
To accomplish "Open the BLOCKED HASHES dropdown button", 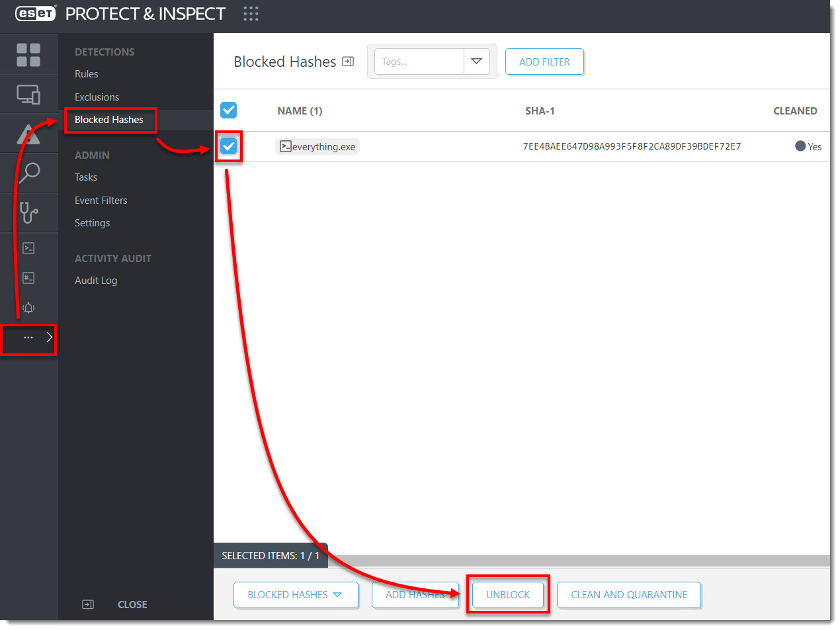I will pyautogui.click(x=296, y=594).
